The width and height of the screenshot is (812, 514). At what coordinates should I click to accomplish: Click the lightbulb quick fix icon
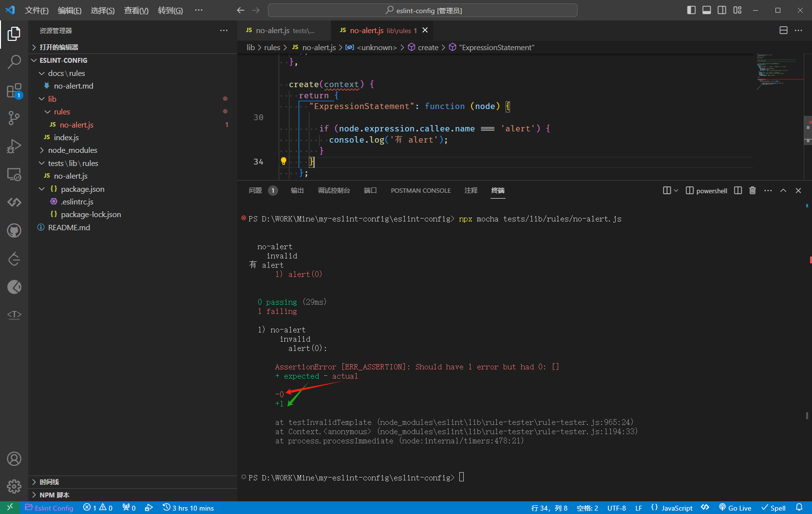(283, 162)
